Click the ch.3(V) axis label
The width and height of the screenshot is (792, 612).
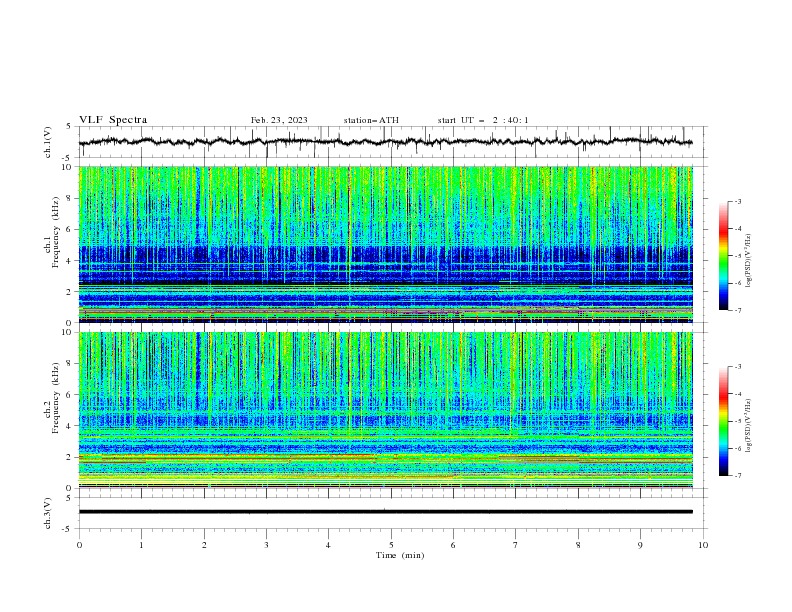point(47,513)
